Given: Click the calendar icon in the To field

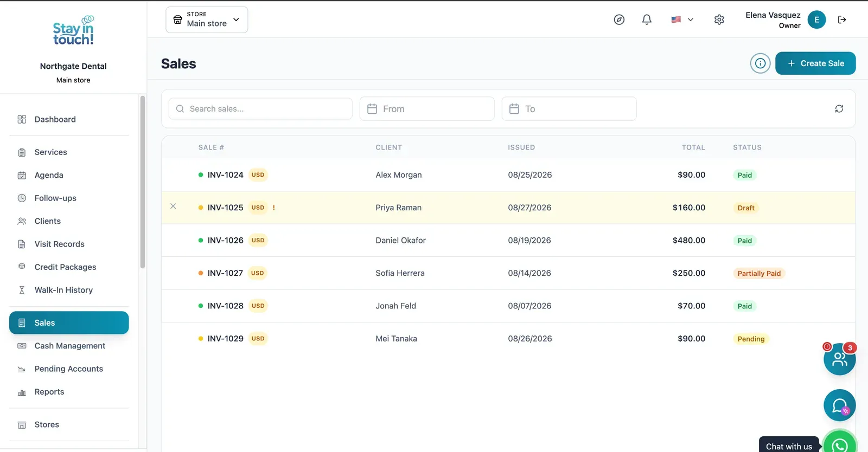Looking at the screenshot, I should (514, 109).
